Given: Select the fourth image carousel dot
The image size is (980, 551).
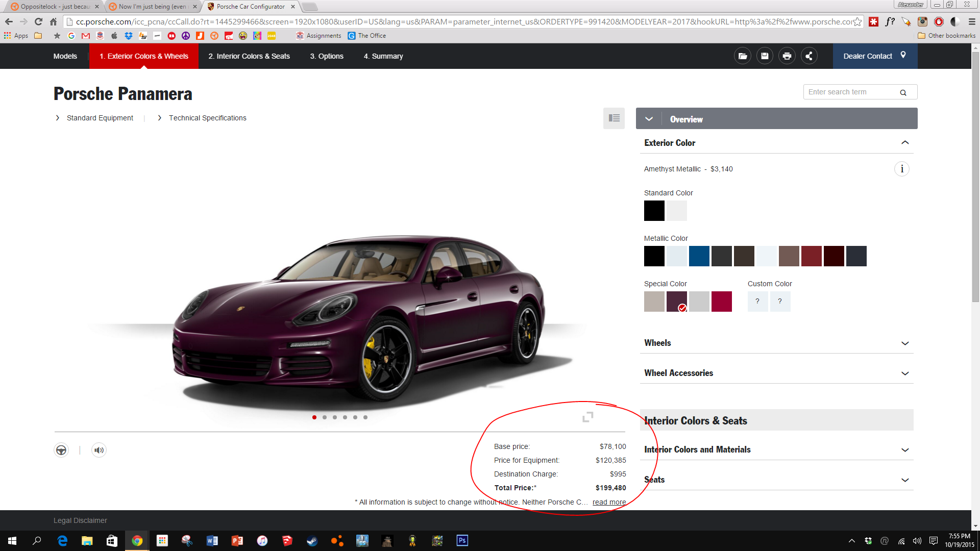Looking at the screenshot, I should pos(345,417).
